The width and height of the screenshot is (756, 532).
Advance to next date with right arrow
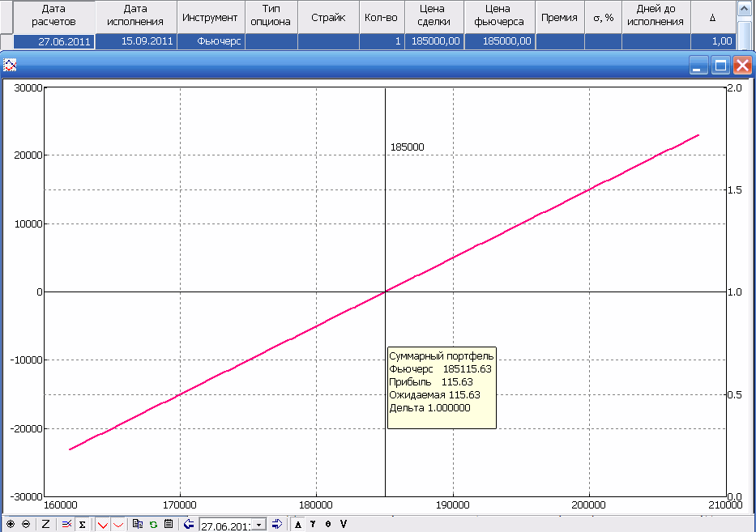tap(276, 524)
